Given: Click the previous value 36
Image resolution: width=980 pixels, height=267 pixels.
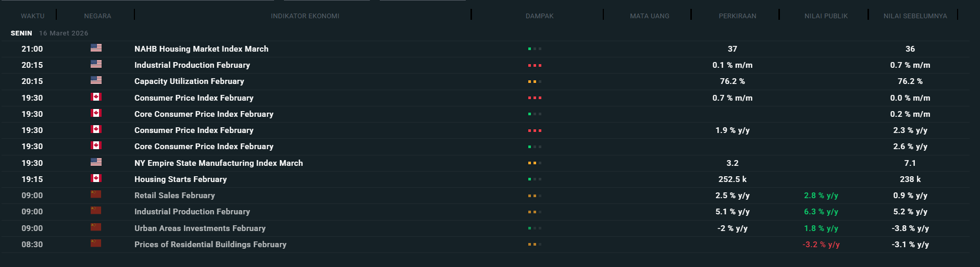Looking at the screenshot, I should 910,48.
